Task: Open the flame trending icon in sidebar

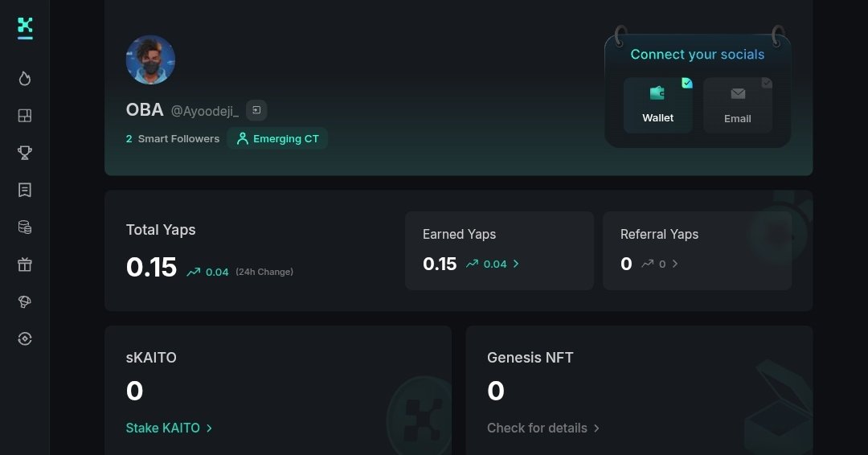Action: (25, 79)
